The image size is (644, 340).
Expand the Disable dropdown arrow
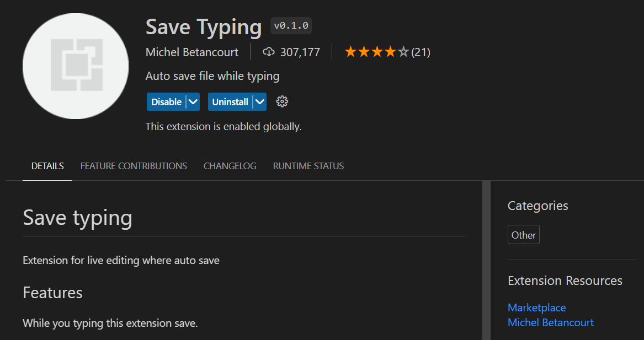click(x=193, y=101)
